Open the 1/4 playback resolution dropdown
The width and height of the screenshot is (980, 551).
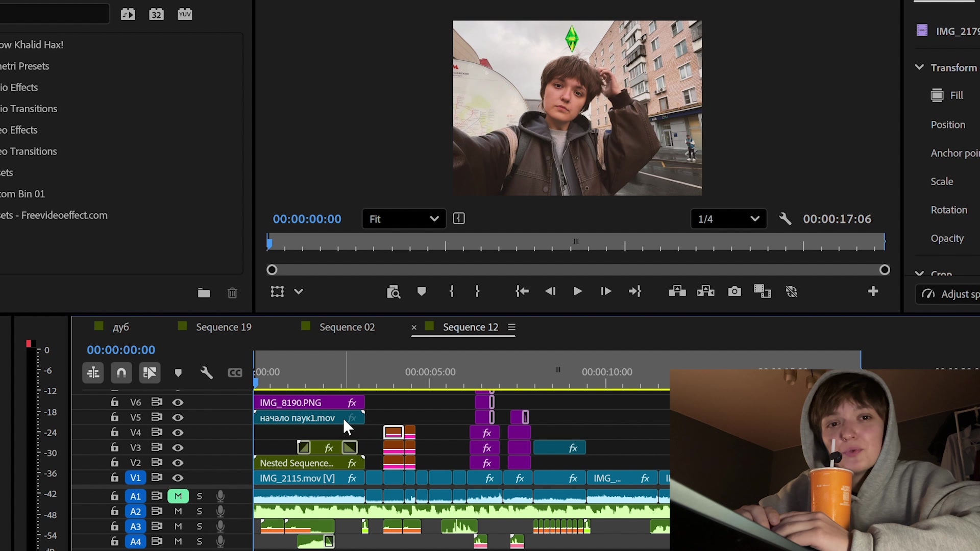click(728, 219)
